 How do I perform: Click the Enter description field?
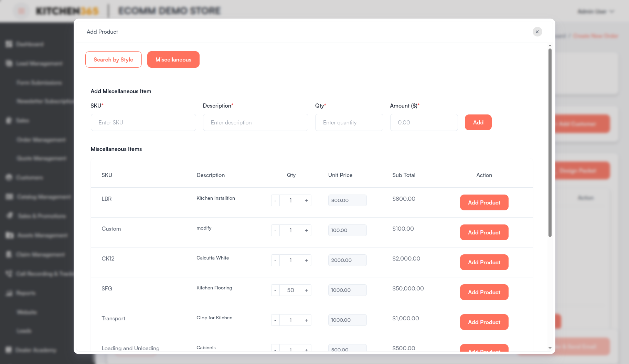pos(256,122)
